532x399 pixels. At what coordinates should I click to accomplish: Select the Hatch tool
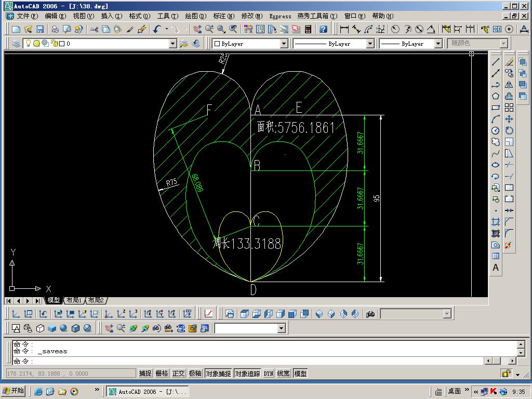coord(496,222)
